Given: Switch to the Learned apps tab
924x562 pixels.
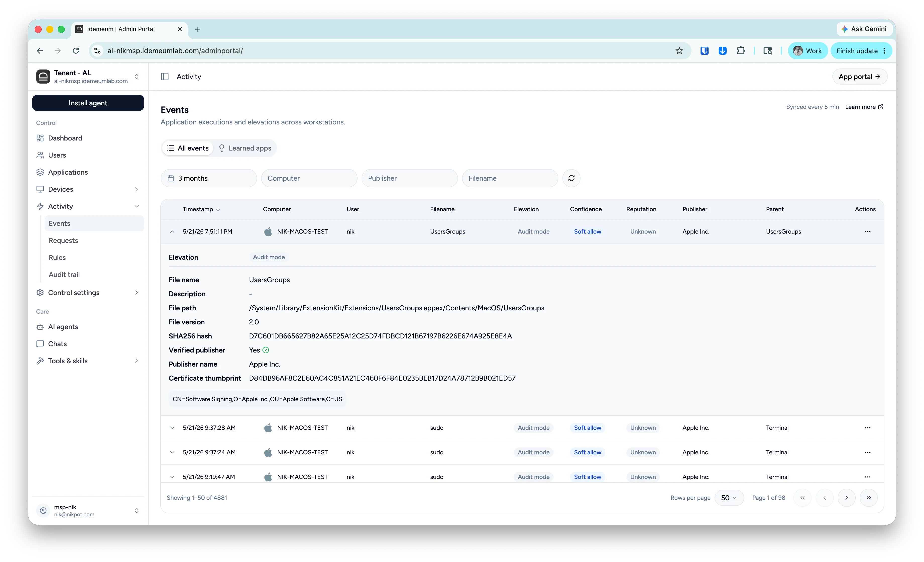Looking at the screenshot, I should [245, 148].
